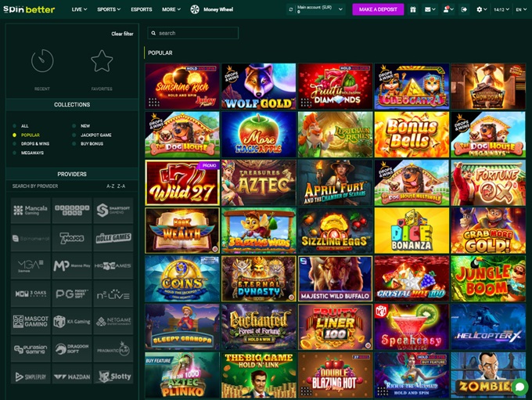This screenshot has width=532, height=400.
Task: Open the green chat support bubble
Action: coord(519,387)
